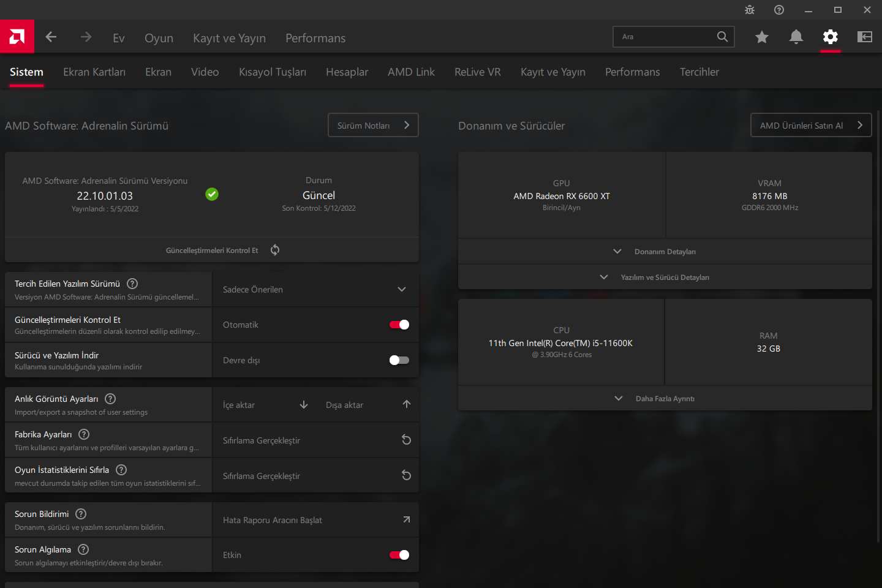Click the İçe aktar down arrow icon
882x588 pixels.
(304, 405)
